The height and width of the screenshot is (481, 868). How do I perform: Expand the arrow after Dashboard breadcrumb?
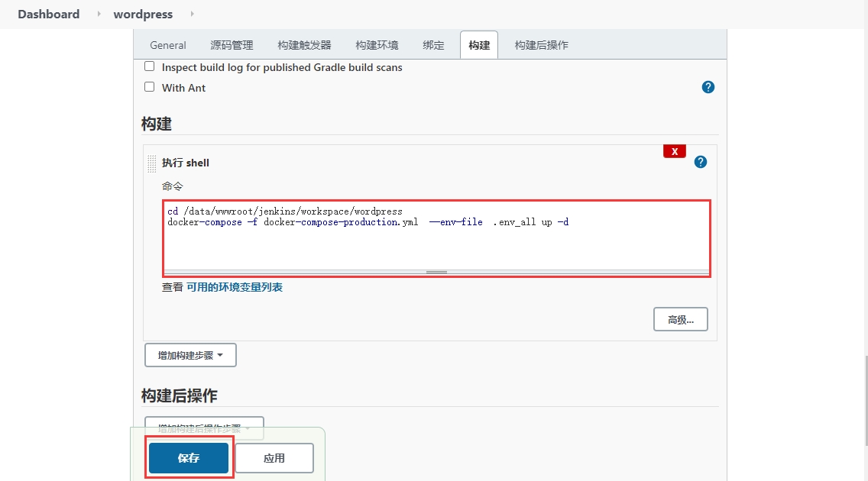[x=99, y=14]
